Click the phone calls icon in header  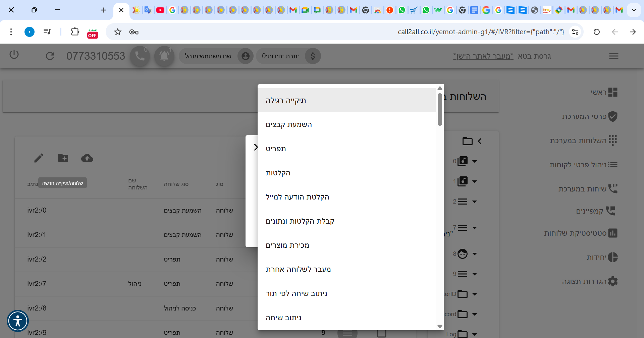140,56
